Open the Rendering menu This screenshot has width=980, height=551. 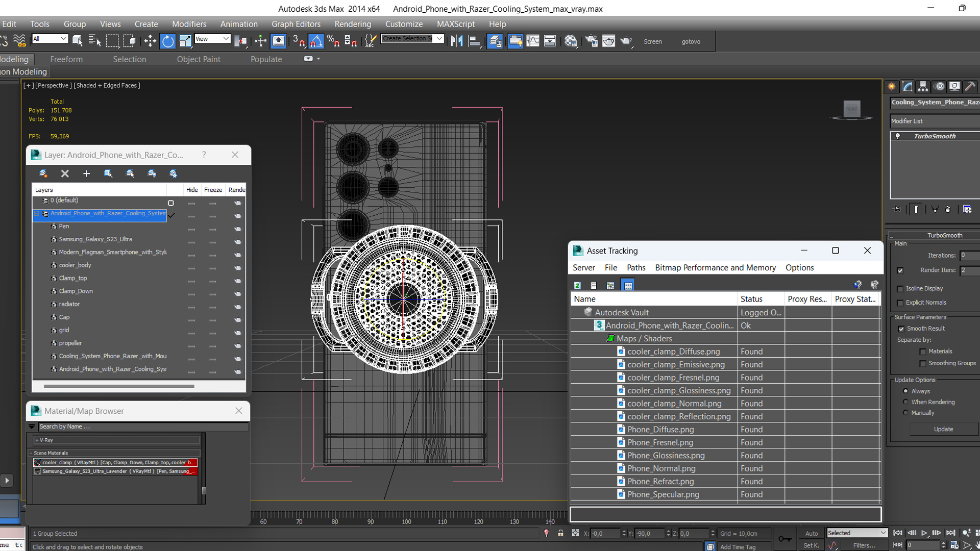(353, 24)
